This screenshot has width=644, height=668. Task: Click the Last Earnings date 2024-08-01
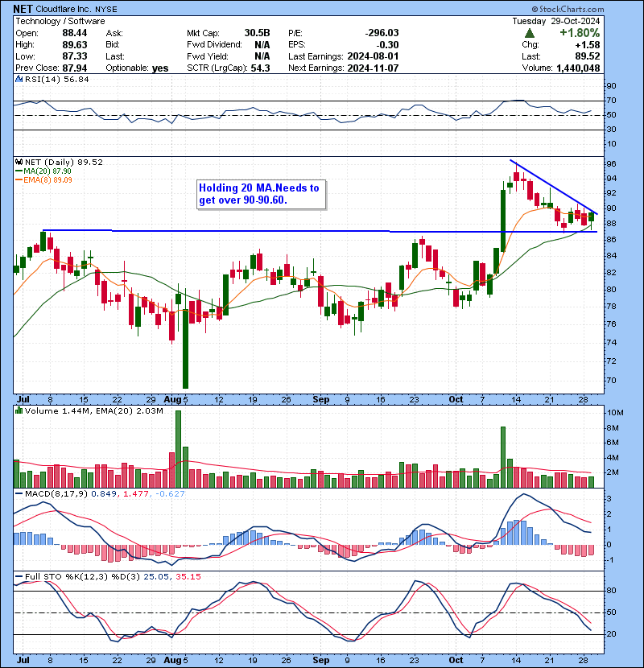point(373,56)
